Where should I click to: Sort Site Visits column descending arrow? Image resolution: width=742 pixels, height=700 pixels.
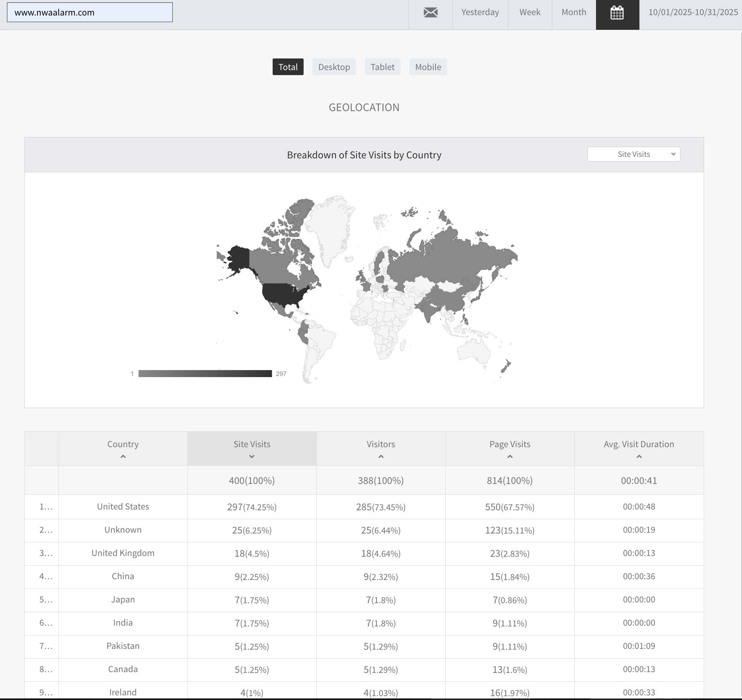252,457
